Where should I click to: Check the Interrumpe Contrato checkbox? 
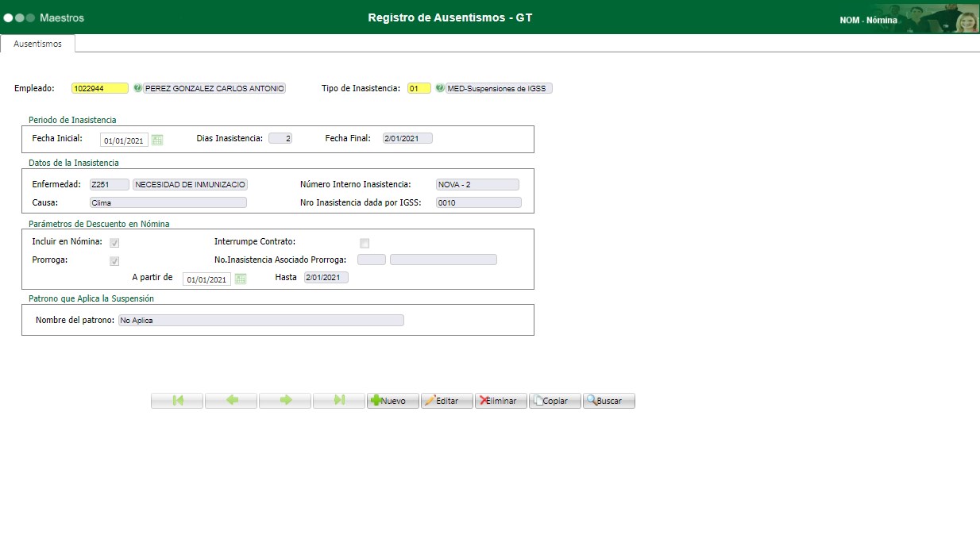[365, 243]
